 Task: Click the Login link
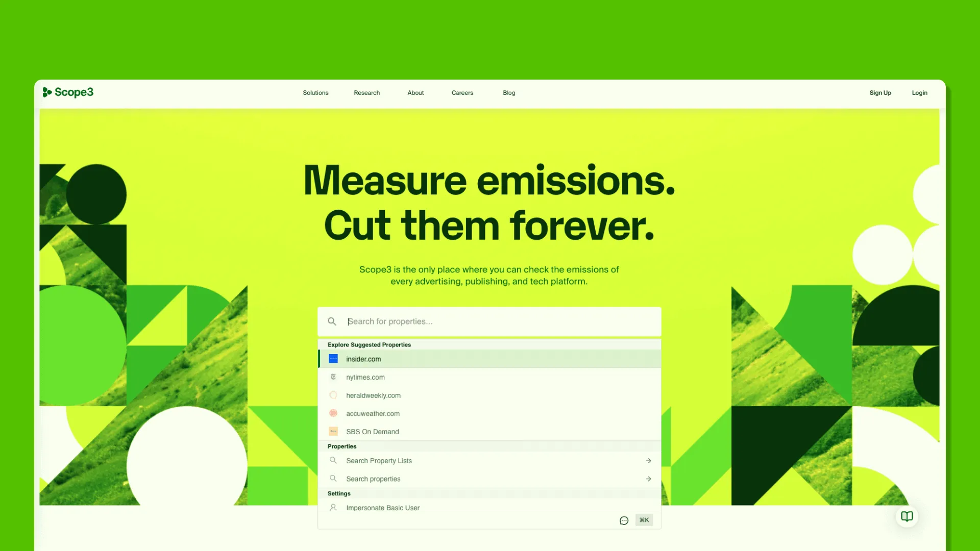click(919, 93)
